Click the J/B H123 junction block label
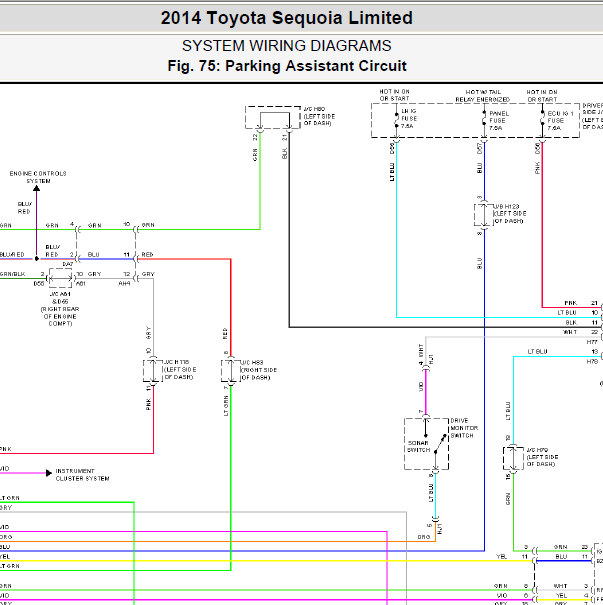Image resolution: width=603 pixels, height=605 pixels. (509, 213)
